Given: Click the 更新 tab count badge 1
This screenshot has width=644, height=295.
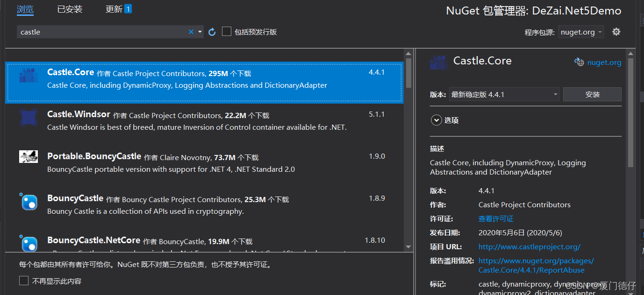Looking at the screenshot, I should 128,9.
